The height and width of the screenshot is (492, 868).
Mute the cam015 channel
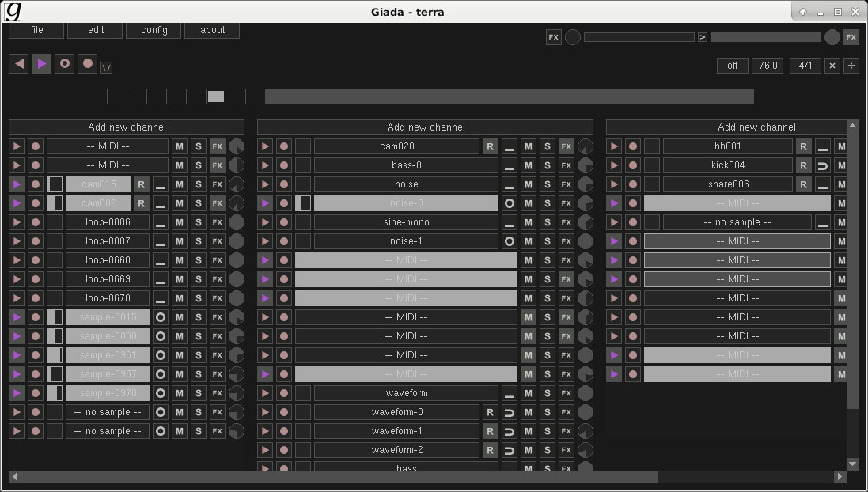coord(180,184)
